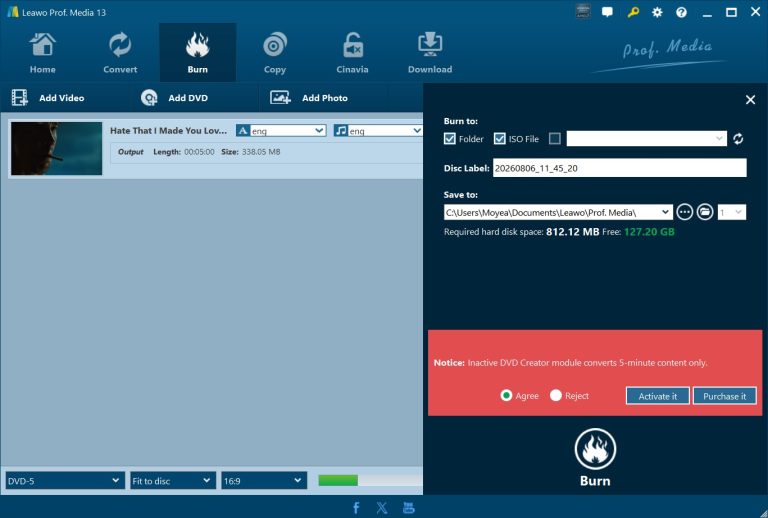Click the Leawo app logo icon

click(13, 12)
